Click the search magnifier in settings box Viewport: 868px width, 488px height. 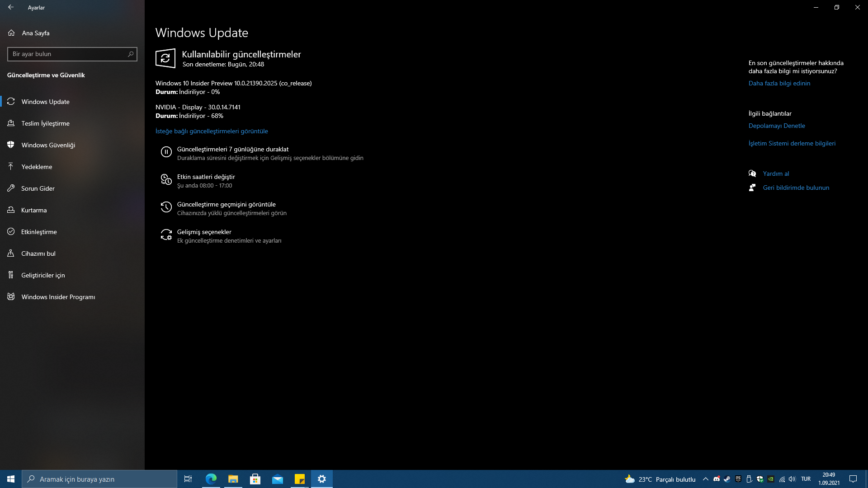point(131,54)
